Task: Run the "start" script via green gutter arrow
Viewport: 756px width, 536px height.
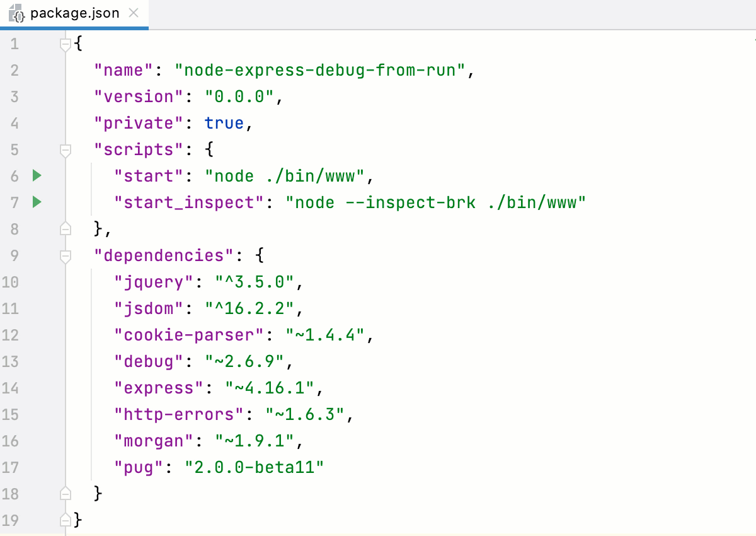Action: [x=36, y=176]
